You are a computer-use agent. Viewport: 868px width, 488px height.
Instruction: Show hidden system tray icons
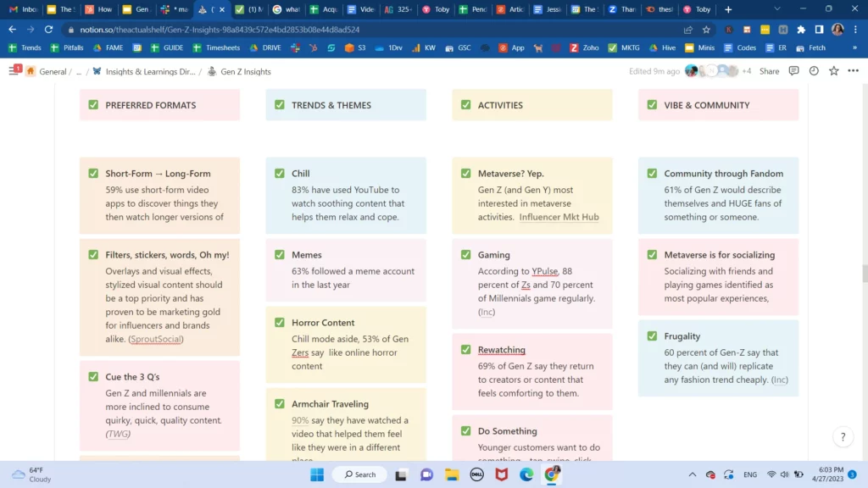(693, 474)
